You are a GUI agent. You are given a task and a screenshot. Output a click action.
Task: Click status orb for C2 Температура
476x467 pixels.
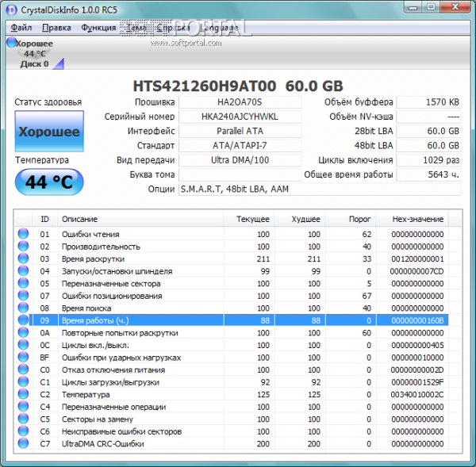23,394
